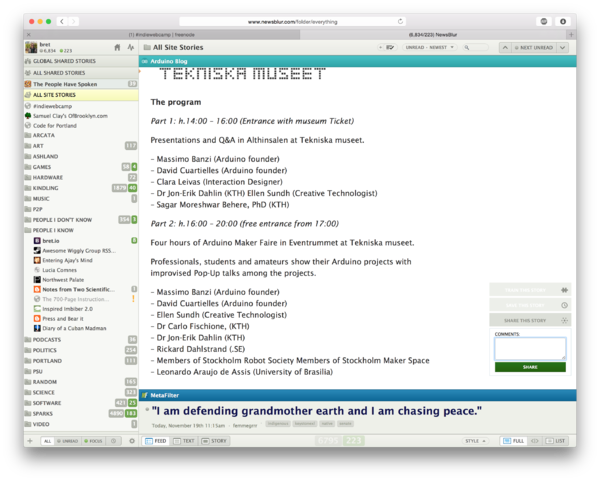Click the Train This Story icon
The height and width of the screenshot is (481, 600).
pos(564,290)
